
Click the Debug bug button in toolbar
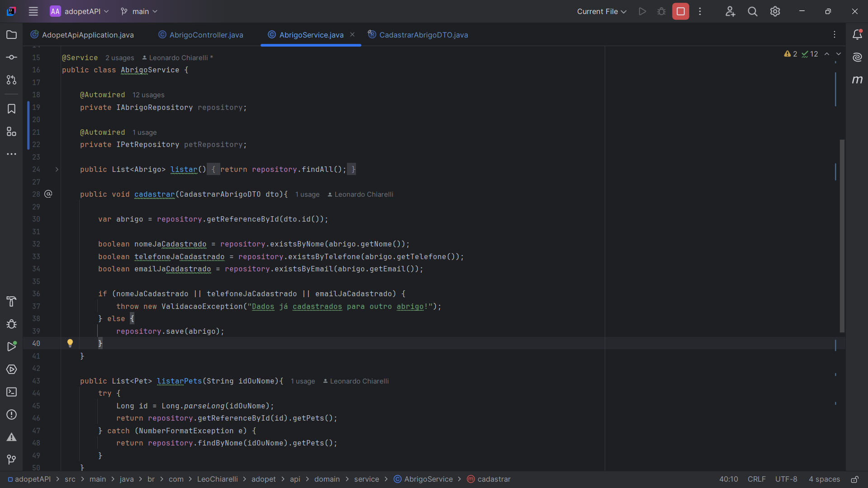661,11
